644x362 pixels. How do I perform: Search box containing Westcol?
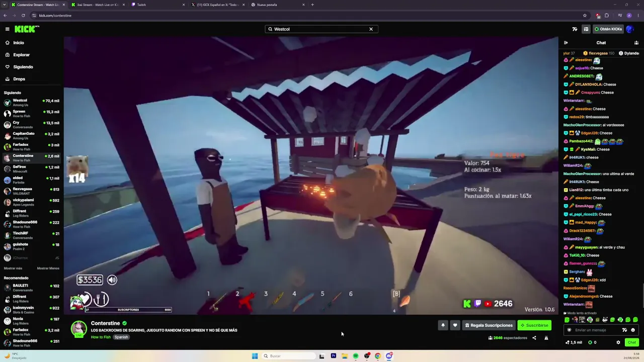(x=321, y=29)
